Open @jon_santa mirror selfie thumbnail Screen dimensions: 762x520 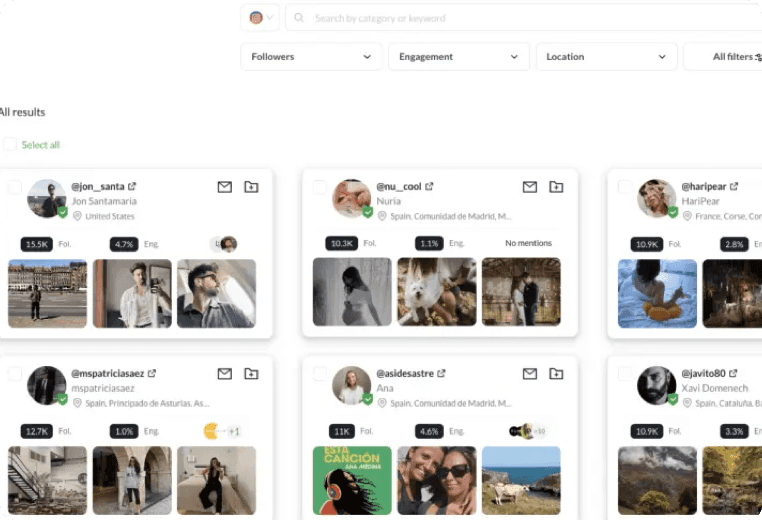click(x=132, y=294)
